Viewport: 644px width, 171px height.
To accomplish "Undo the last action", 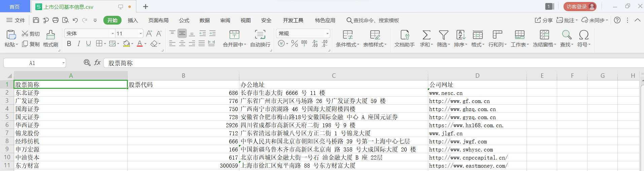I will click(75, 20).
